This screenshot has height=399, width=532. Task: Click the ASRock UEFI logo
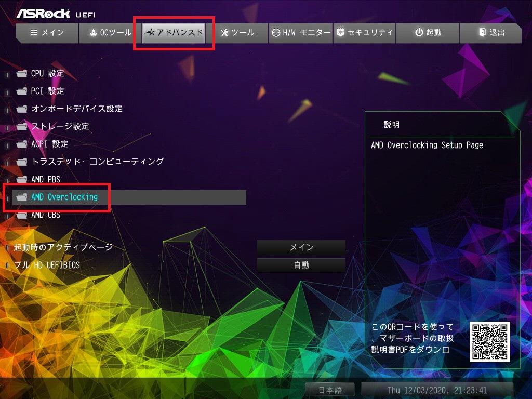(x=56, y=14)
